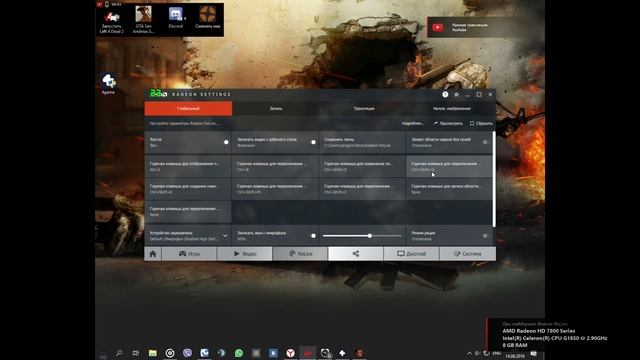Screen dimensions: 640x360
Task: Click the Radeon Settings taskbar icon
Action: pos(308,353)
